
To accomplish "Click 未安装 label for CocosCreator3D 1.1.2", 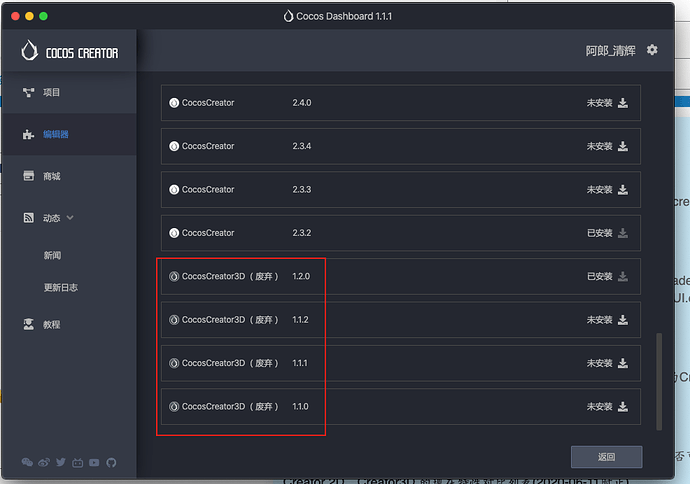I will pos(599,320).
